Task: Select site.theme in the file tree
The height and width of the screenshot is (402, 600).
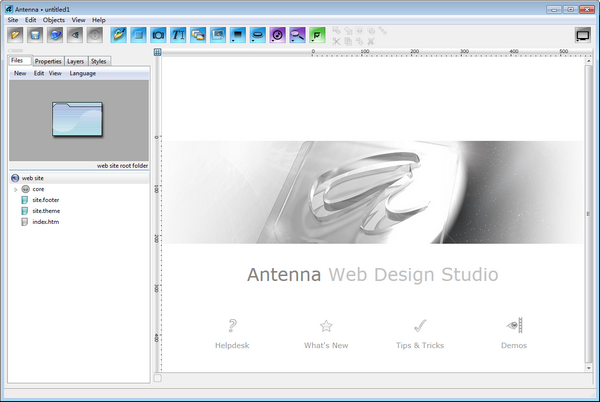Action: click(46, 211)
